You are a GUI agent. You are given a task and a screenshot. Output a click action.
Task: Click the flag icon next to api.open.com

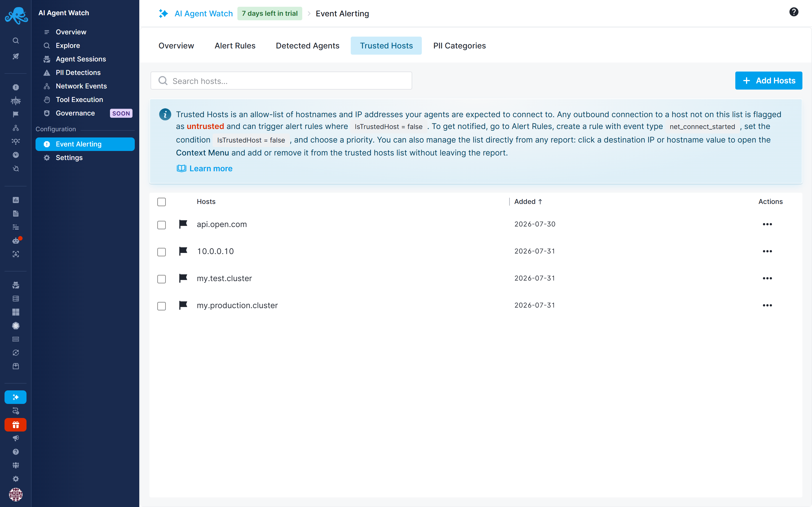(183, 224)
